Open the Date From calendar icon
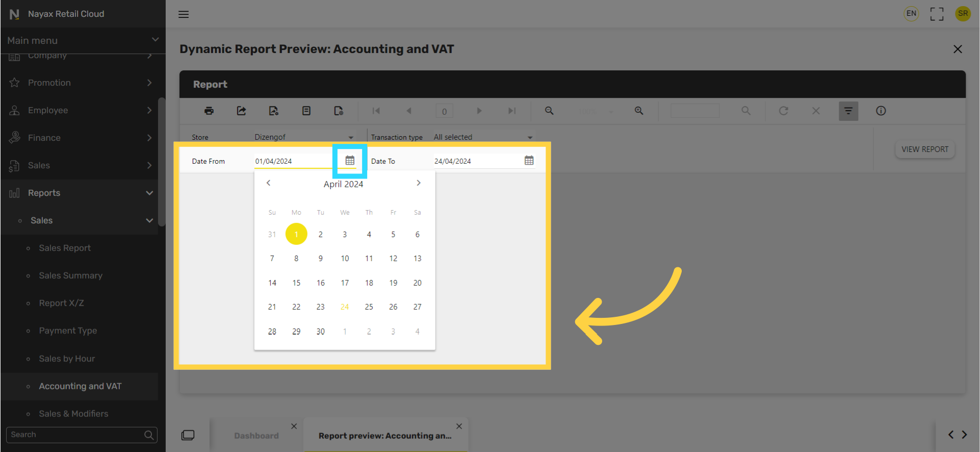The height and width of the screenshot is (452, 980). (350, 161)
